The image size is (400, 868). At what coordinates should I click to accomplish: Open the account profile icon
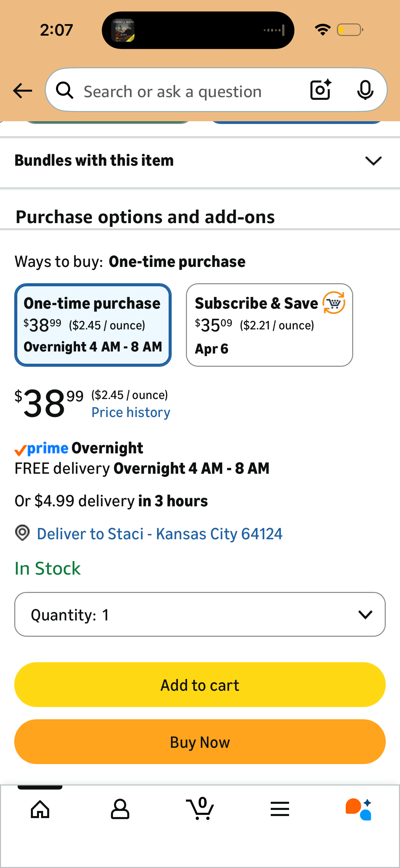click(120, 809)
